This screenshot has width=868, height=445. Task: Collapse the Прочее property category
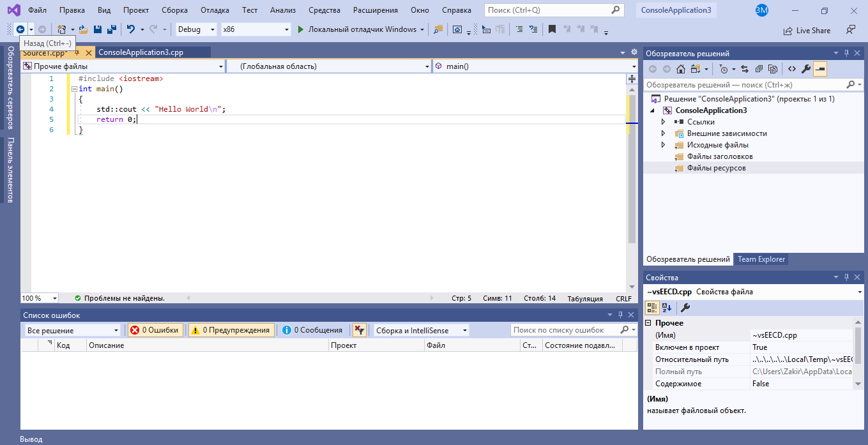point(649,323)
